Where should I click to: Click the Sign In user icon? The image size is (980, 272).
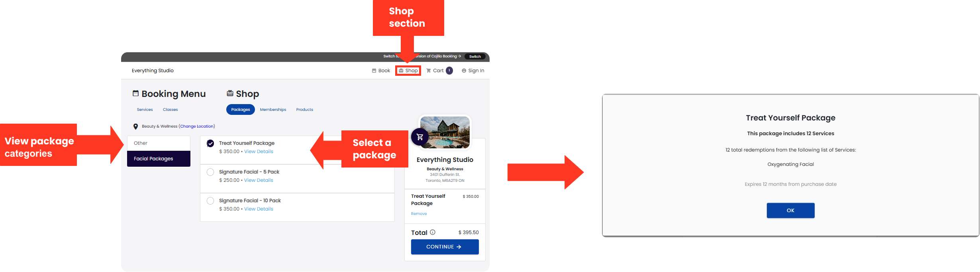pos(464,71)
